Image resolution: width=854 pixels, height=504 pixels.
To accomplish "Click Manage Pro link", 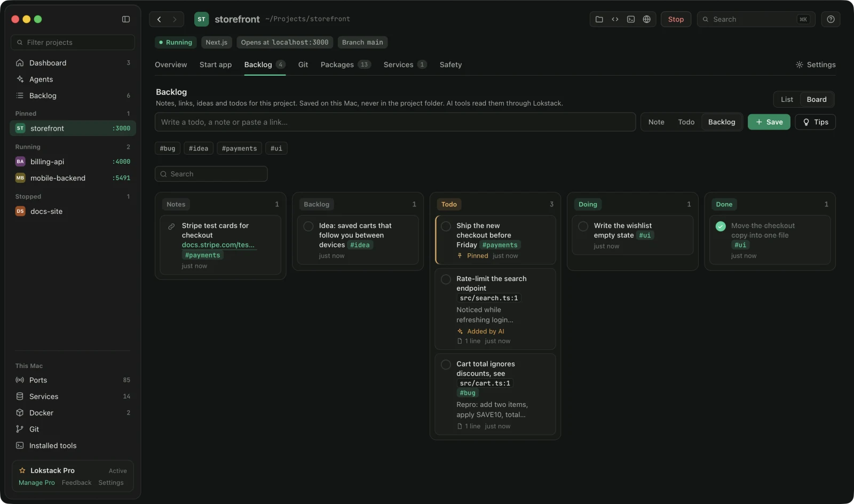I will 37,483.
